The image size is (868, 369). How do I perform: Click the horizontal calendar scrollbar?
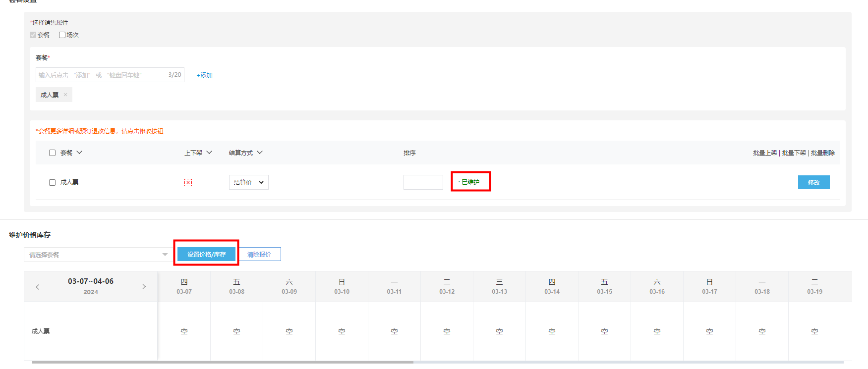point(223,362)
